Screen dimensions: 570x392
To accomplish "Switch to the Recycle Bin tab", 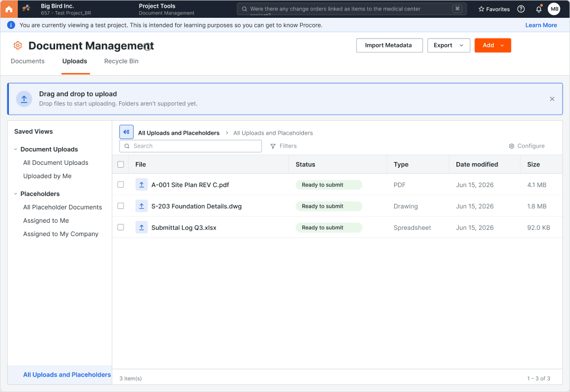I will point(121,61).
